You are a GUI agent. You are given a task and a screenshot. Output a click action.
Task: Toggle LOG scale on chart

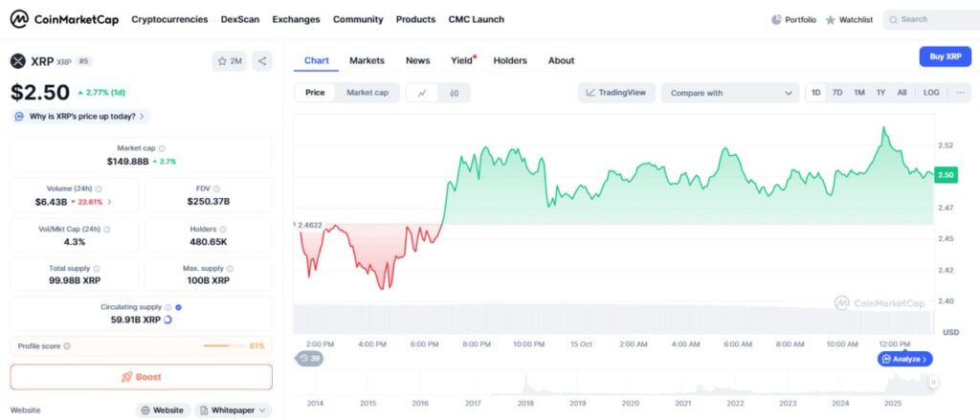pyautogui.click(x=931, y=93)
